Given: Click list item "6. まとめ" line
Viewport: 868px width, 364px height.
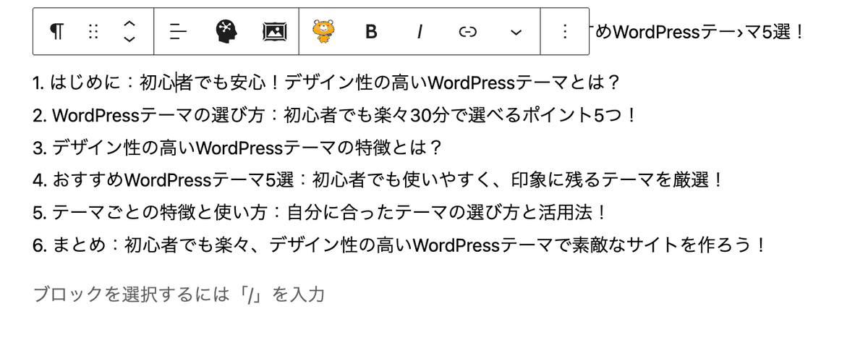Looking at the screenshot, I should [x=400, y=245].
